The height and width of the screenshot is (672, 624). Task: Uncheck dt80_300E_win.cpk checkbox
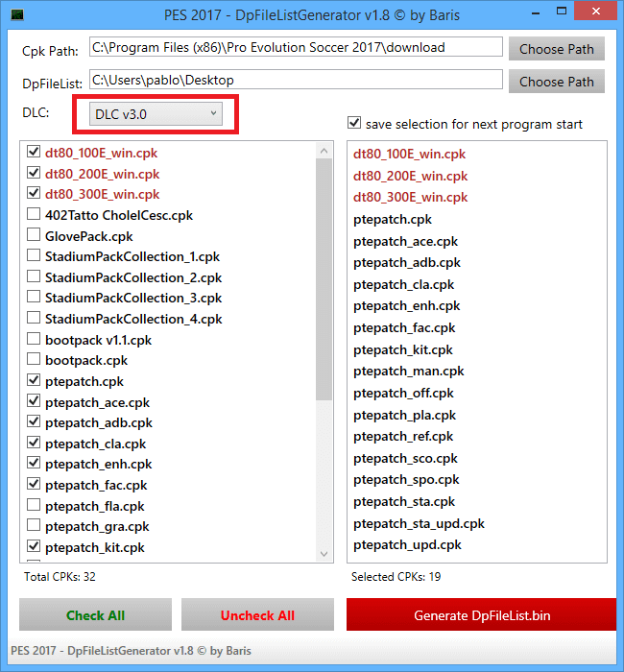34,193
